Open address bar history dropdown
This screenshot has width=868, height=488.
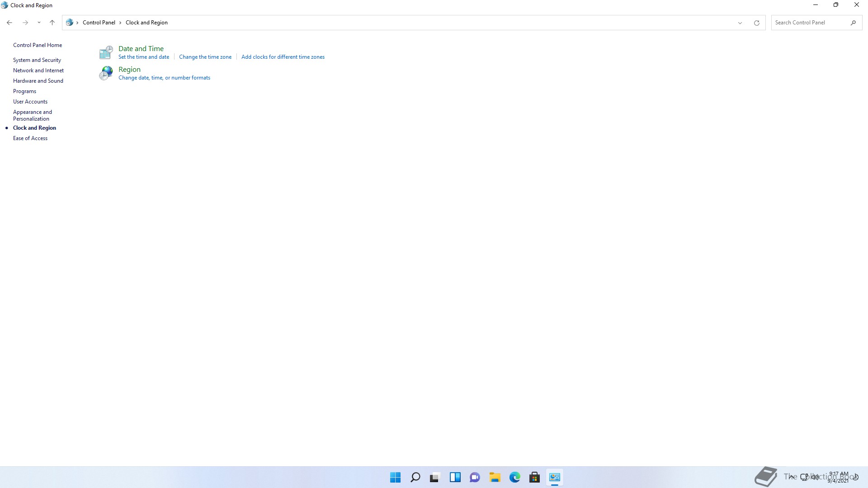click(x=740, y=23)
